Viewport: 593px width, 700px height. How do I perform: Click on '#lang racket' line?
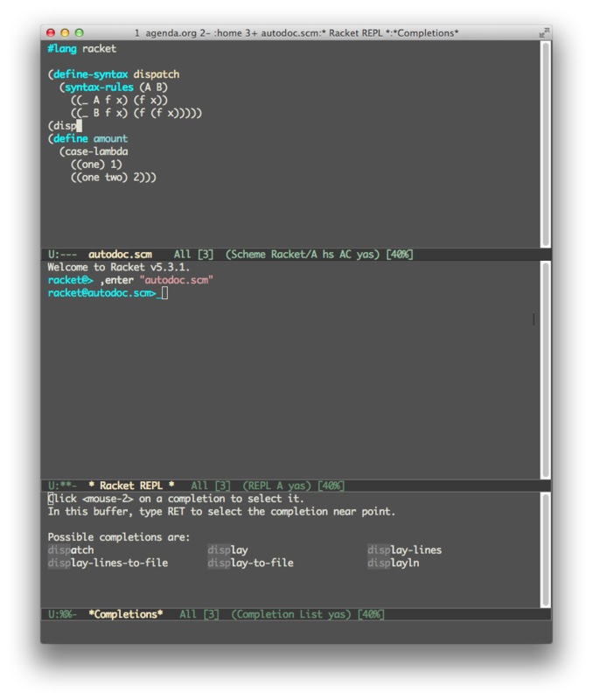81,49
